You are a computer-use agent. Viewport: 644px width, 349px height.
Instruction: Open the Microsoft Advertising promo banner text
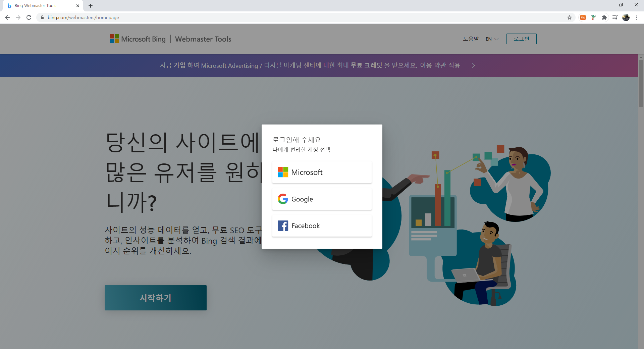(x=310, y=65)
